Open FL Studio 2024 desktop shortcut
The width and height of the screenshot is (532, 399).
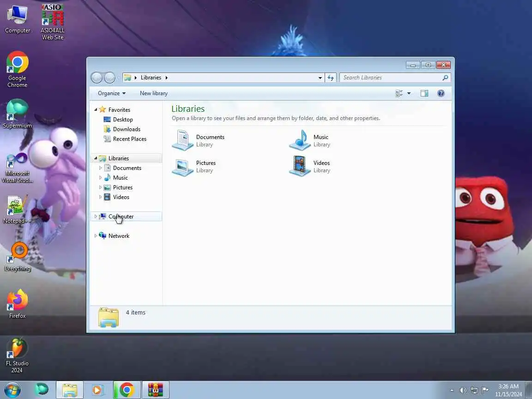pyautogui.click(x=17, y=356)
